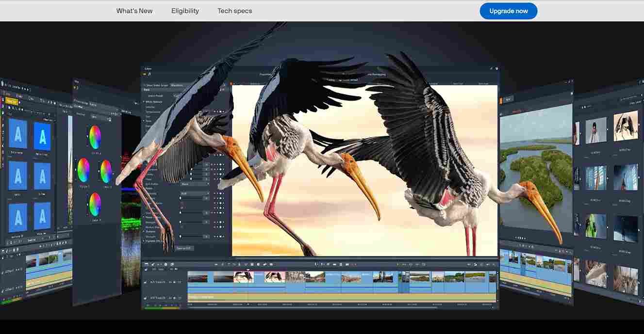Viewport: 644px width, 334px height.
Task: Toggle the Show Video Scope checkbox
Action: pyautogui.click(x=145, y=85)
